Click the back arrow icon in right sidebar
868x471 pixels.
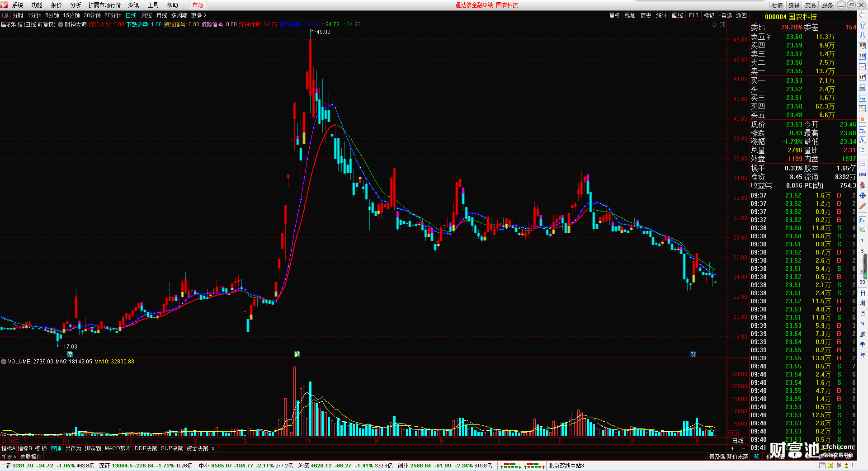click(862, 15)
